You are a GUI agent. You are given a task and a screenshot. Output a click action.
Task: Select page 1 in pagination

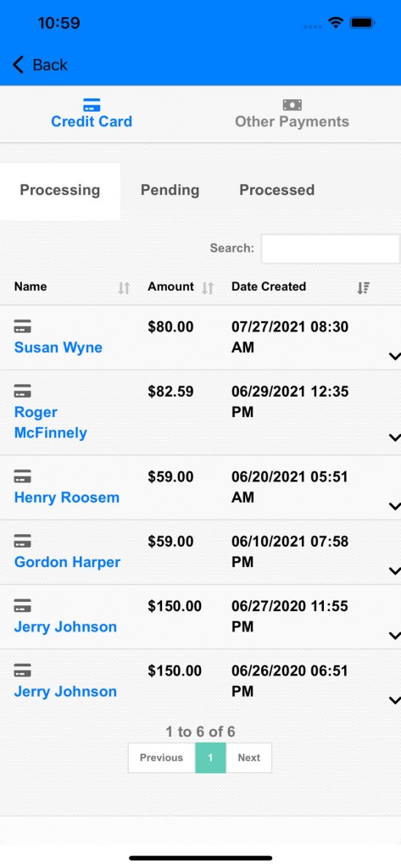[x=210, y=758]
